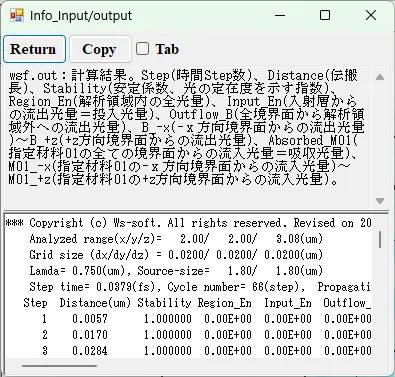Click the Return button
The width and height of the screenshot is (395, 377).
pyautogui.click(x=34, y=49)
